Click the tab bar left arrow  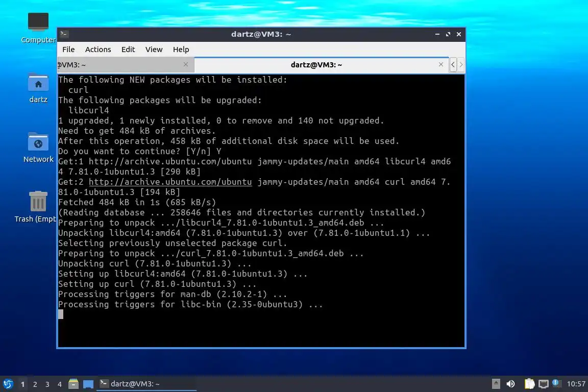coord(453,65)
